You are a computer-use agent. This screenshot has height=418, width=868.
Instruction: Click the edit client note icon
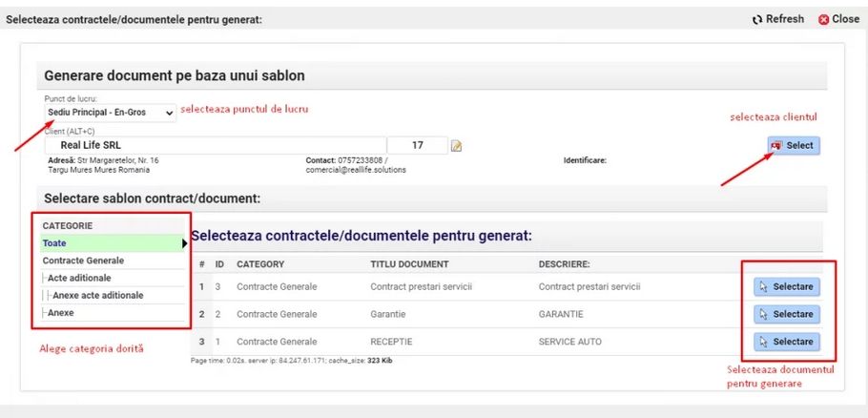456,146
